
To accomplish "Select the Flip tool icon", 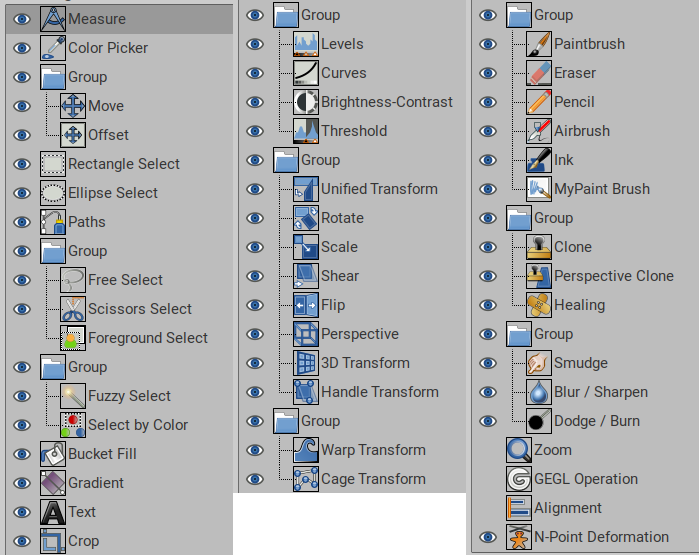I will (306, 305).
